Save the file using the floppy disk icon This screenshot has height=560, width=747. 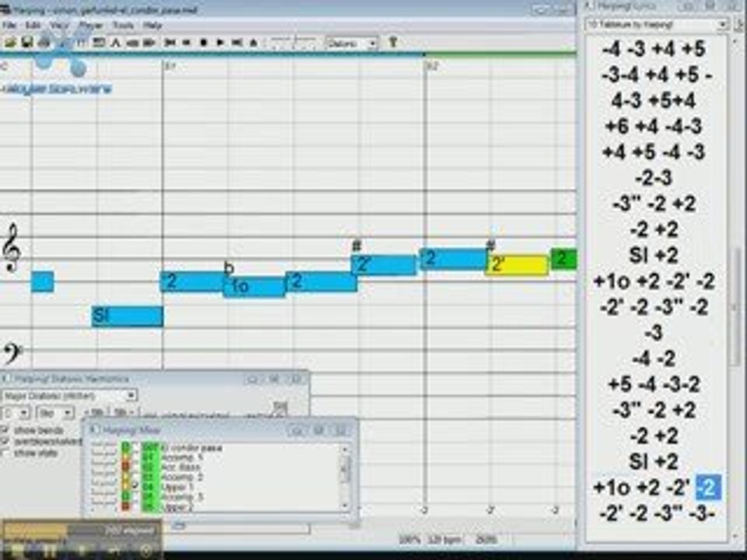[x=27, y=43]
